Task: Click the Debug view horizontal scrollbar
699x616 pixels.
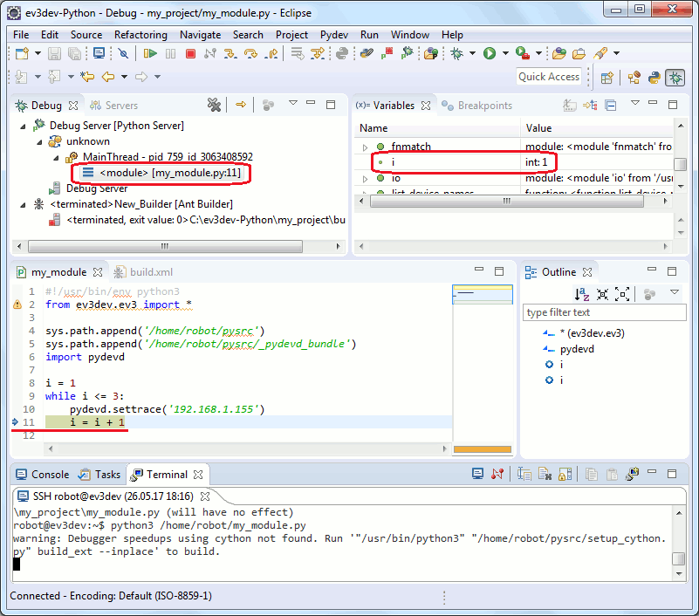Action: pos(165,246)
